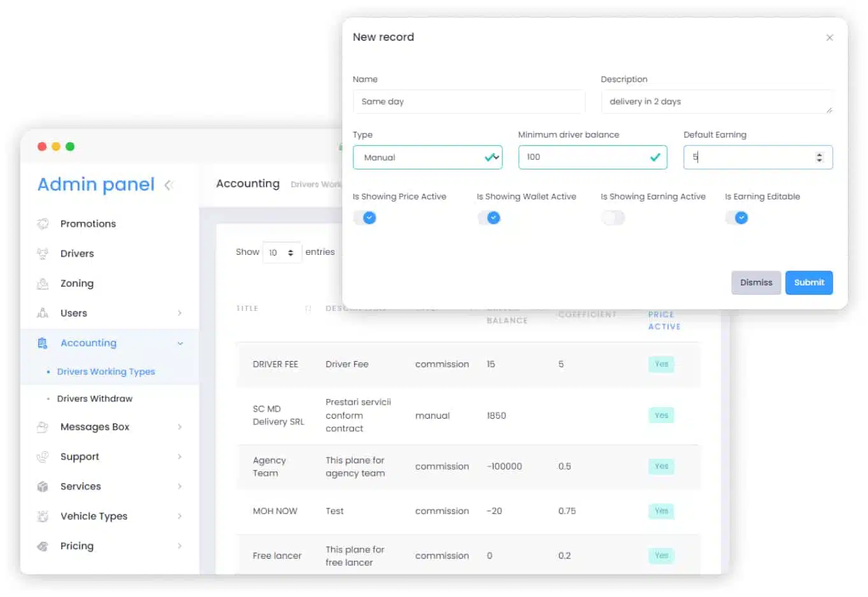
Task: Select Drivers Working Types submenu item
Action: point(106,371)
